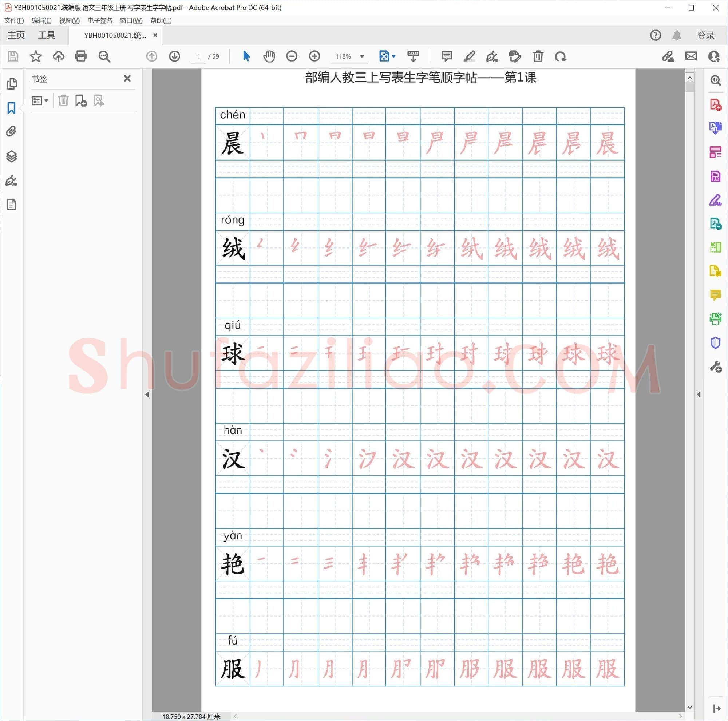Open the 窗口 menu
This screenshot has width=728, height=721.
pyautogui.click(x=131, y=20)
